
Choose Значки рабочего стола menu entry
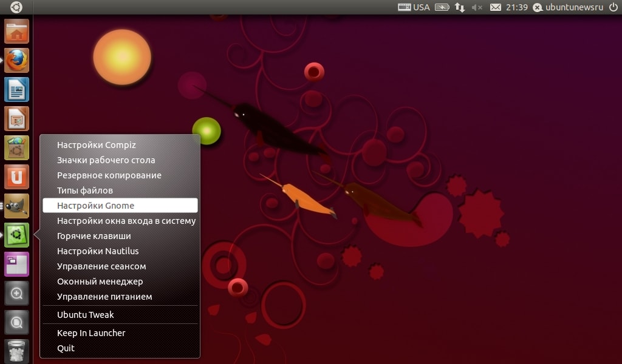pyautogui.click(x=120, y=160)
